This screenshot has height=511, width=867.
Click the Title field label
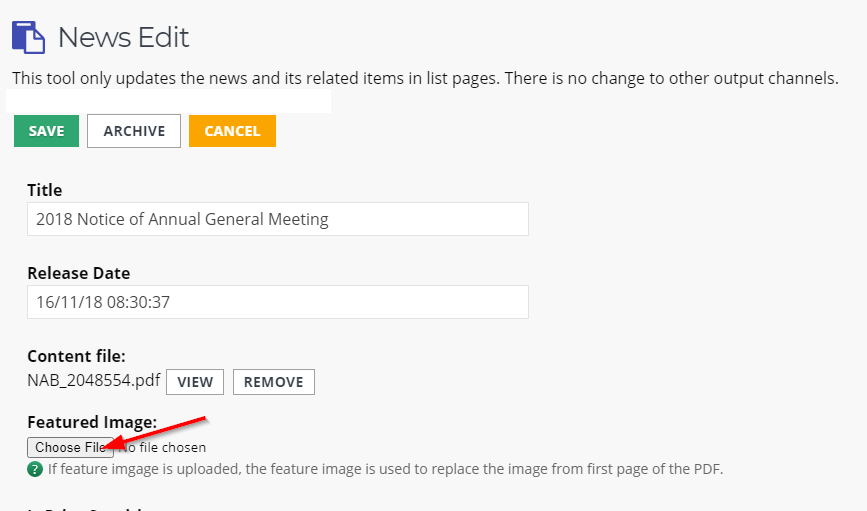(x=45, y=190)
